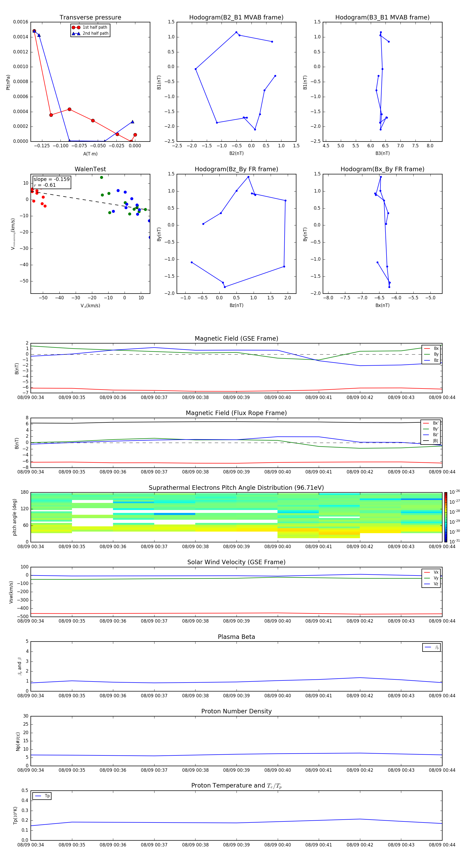Click 'Bx' in GSE magnetic field legend
Screen dimensions: 473x868
(x=431, y=349)
